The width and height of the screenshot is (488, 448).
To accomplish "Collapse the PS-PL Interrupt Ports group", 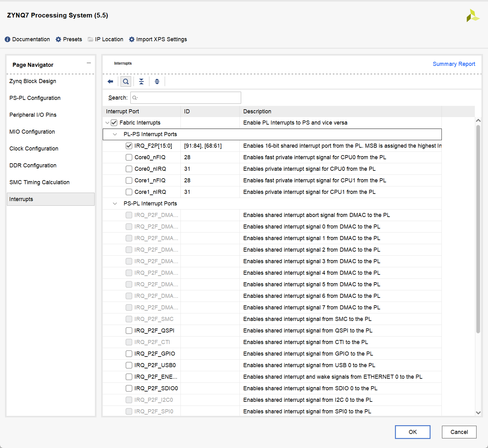I will click(115, 204).
